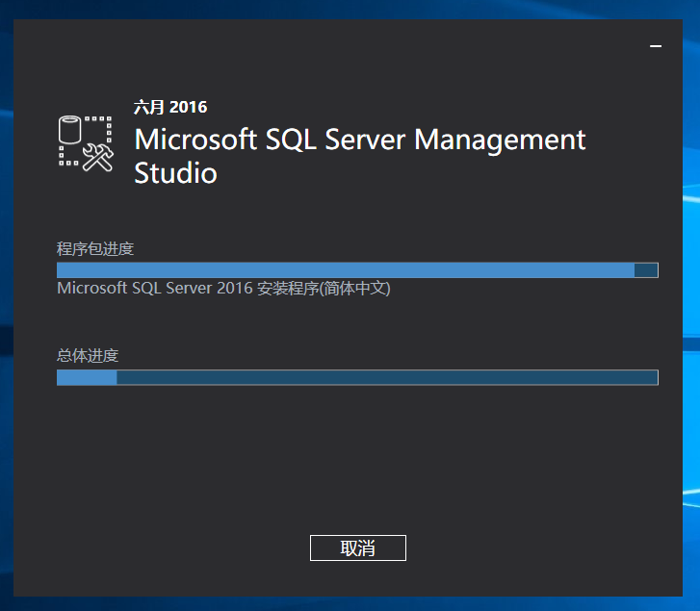Click the unfilled end of package progress bar
Screen dimensions: 700x611
click(646, 270)
